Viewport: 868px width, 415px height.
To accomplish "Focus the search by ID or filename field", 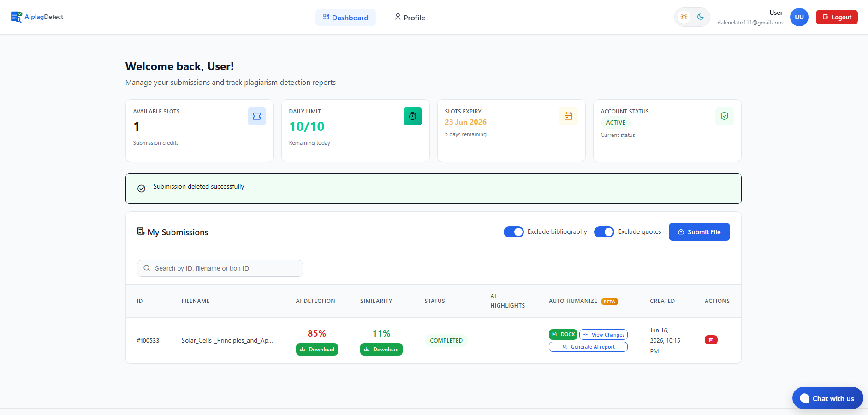I will point(220,268).
